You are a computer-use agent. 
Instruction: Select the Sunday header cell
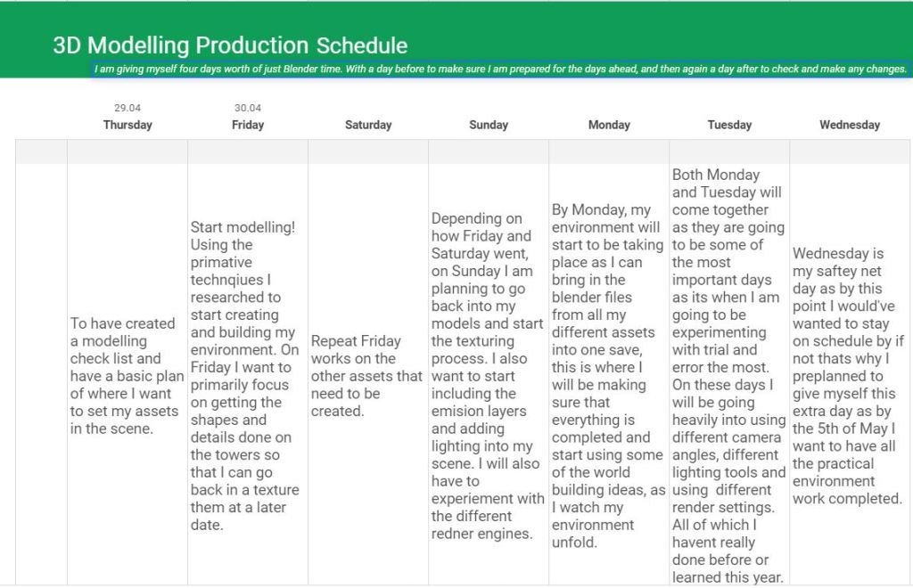coord(489,126)
